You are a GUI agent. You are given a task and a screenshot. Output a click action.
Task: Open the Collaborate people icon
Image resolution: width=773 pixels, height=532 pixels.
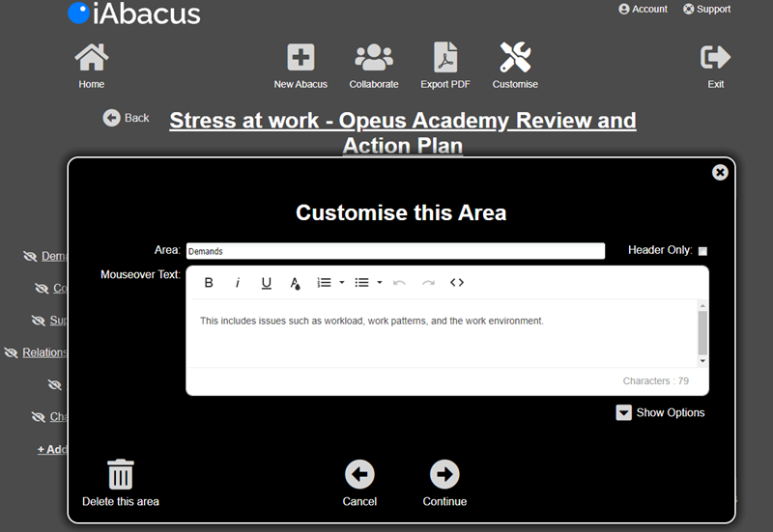point(374,57)
